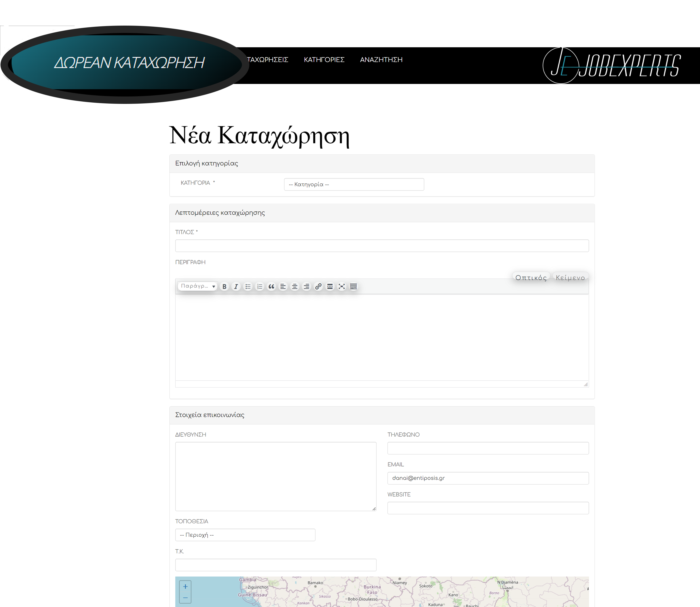This screenshot has height=607, width=700.
Task: Zoom in on the map
Action: (x=186, y=587)
